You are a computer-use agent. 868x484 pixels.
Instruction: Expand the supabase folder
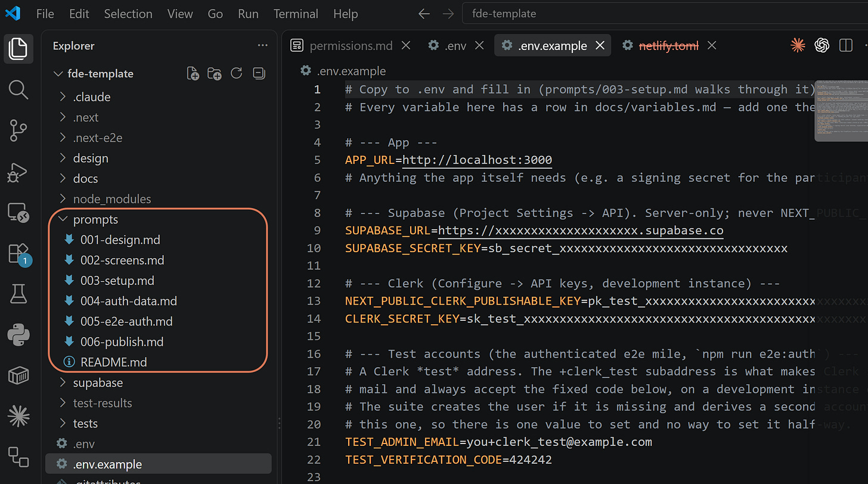tap(63, 383)
